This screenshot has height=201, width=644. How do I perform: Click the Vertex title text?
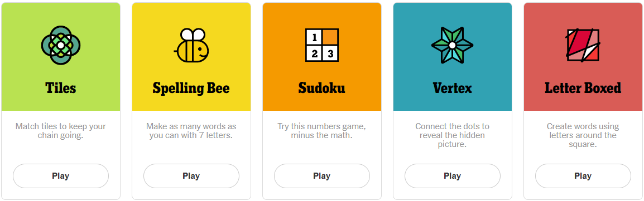coord(452,88)
